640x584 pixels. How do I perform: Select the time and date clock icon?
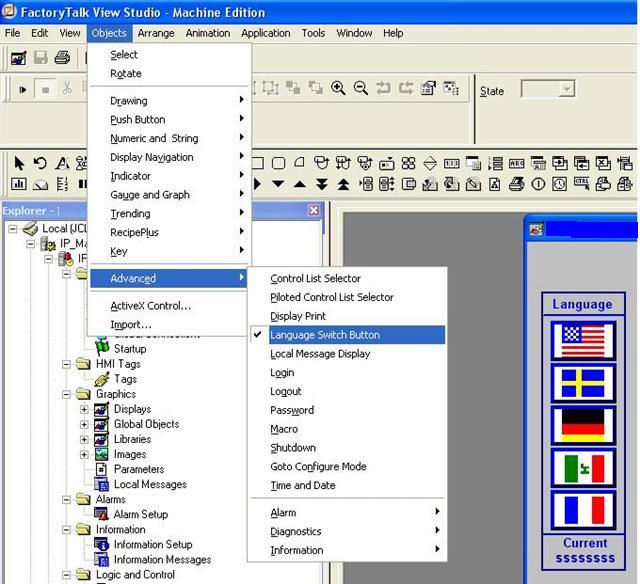pyautogui.click(x=560, y=184)
